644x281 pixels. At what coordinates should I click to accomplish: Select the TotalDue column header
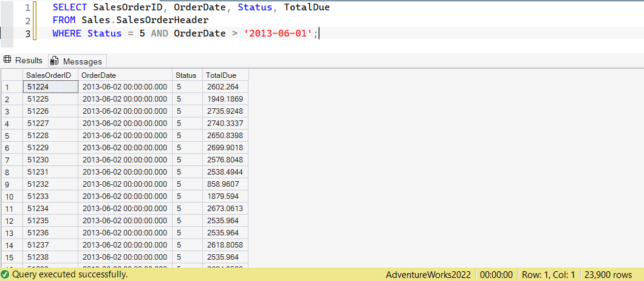point(225,75)
